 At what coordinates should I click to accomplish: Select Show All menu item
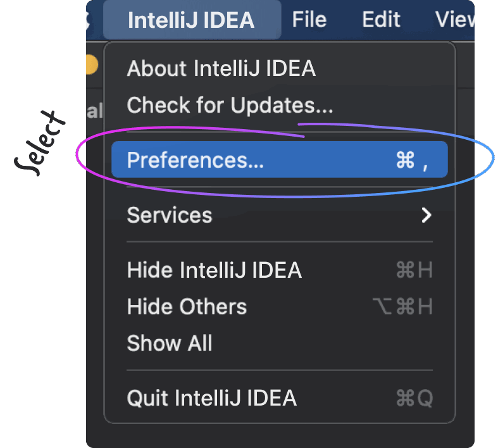pyautogui.click(x=170, y=344)
